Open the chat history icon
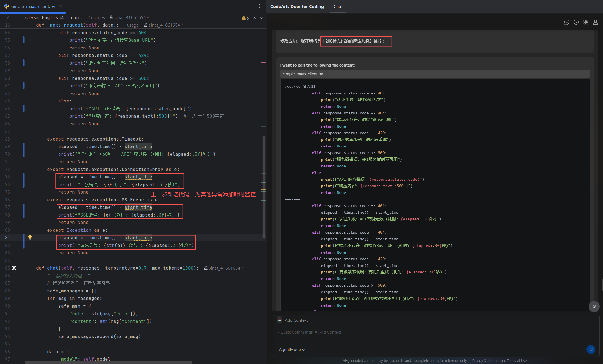This screenshot has width=603, height=364. pos(576,22)
